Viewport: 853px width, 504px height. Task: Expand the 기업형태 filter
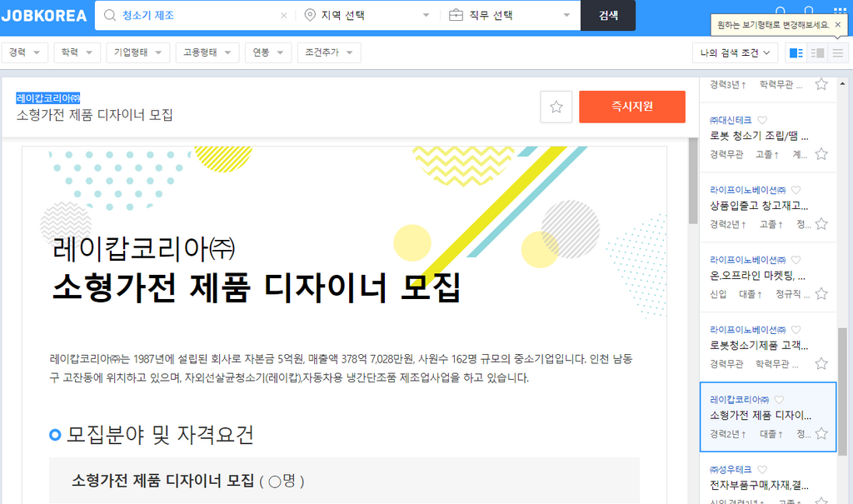[x=138, y=52]
